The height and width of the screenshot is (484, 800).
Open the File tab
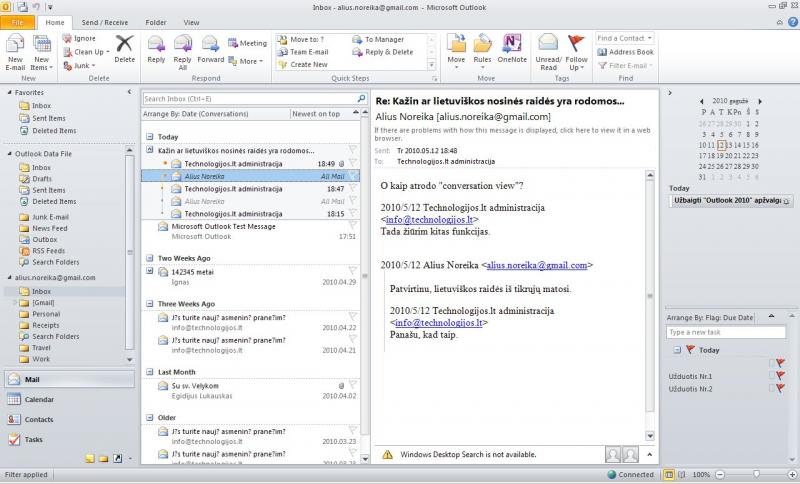coord(17,22)
